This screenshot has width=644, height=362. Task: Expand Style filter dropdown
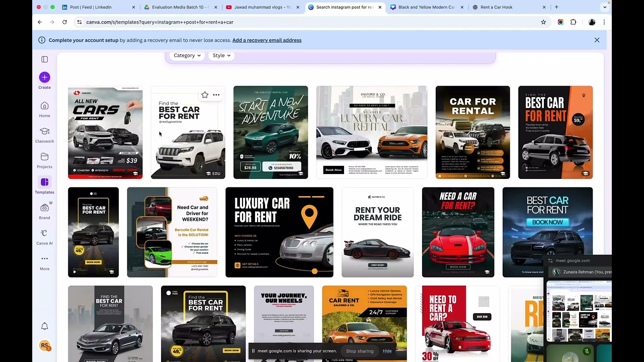221,55
